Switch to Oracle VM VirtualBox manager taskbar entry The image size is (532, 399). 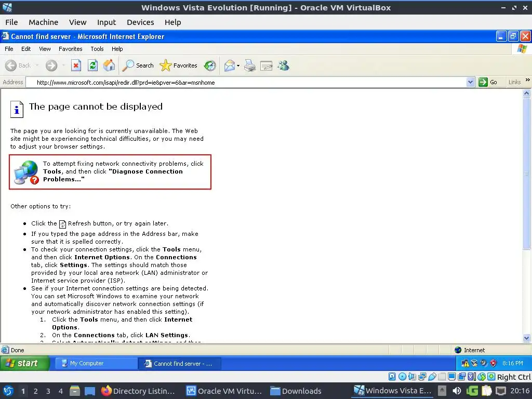pyautogui.click(x=224, y=391)
